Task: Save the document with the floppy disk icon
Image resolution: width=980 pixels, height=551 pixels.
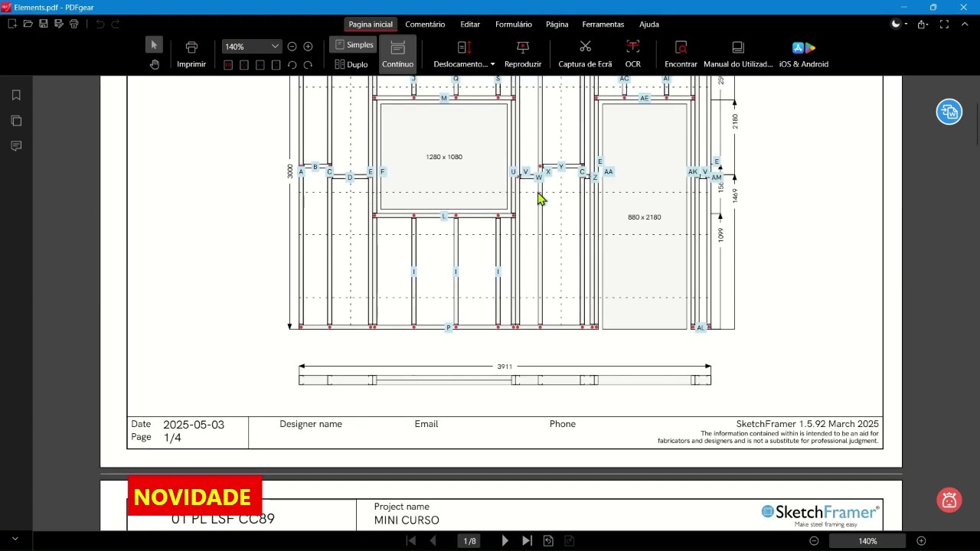Action: (43, 24)
